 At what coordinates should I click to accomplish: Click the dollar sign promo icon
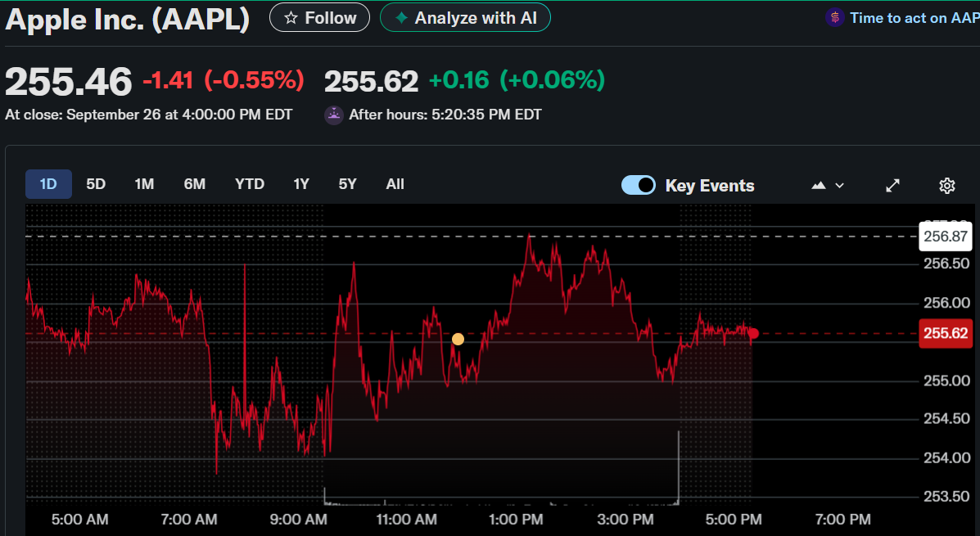[x=834, y=17]
